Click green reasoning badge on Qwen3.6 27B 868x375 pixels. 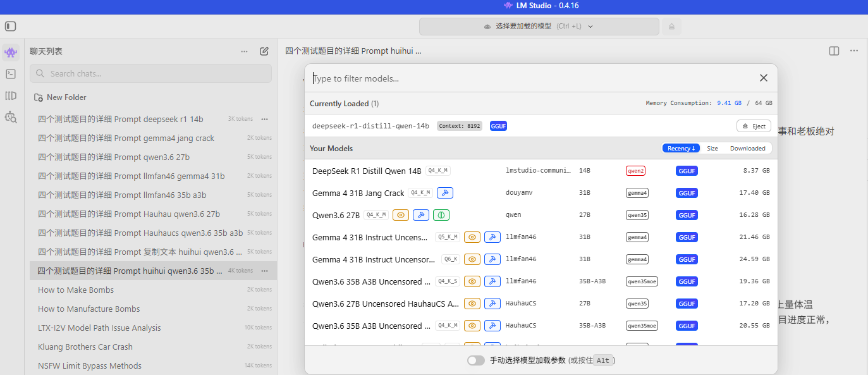(441, 215)
